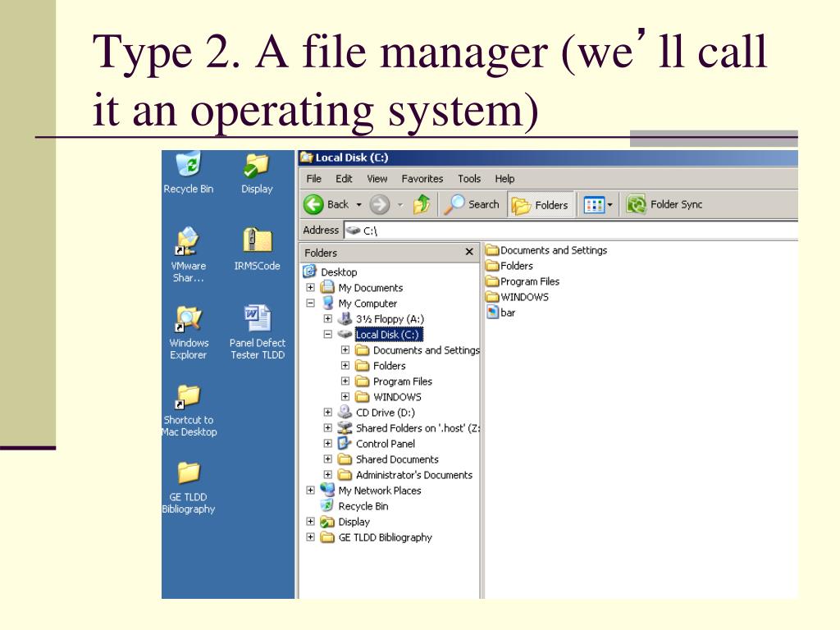This screenshot has width=840, height=630.
Task: Select GE TLDD Bibliography desktop folder
Action: tap(189, 473)
